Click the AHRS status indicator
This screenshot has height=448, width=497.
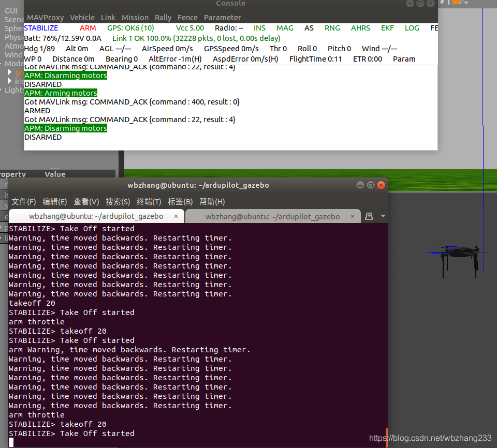pos(360,28)
